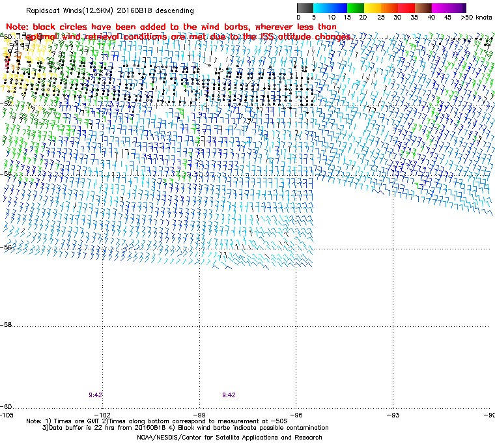Click the purple 9:42 time label nearest longitude -99

(229, 395)
